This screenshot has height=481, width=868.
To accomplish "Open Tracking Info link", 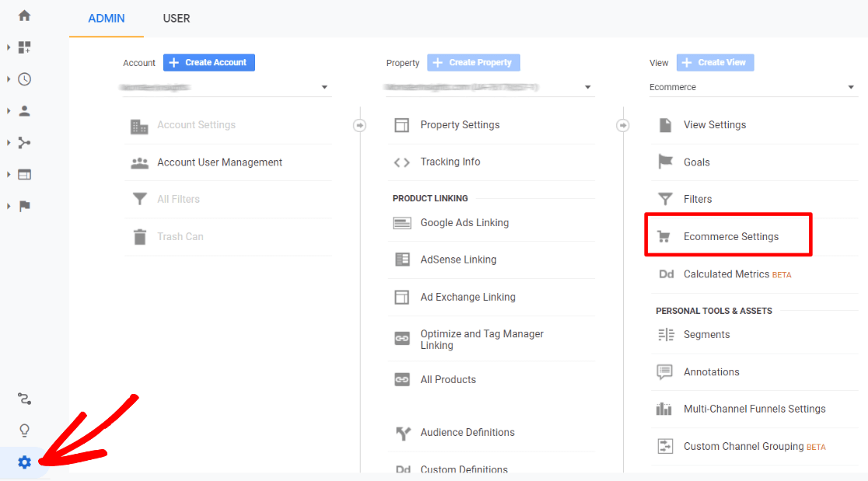I will click(450, 162).
